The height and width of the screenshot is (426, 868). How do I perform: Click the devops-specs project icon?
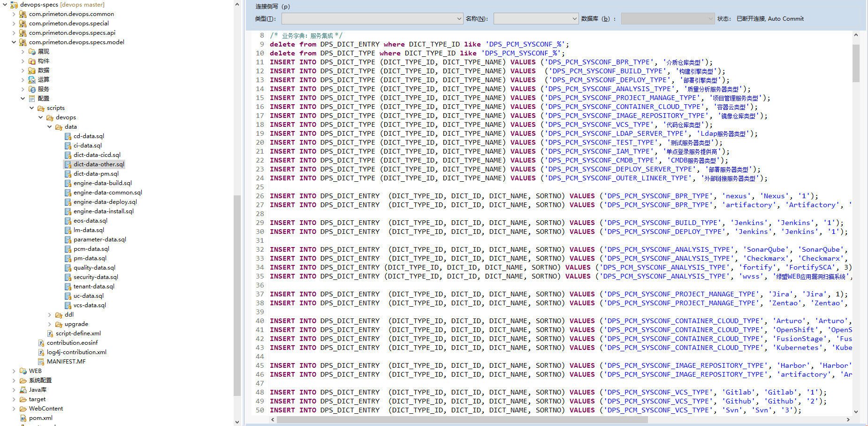(14, 5)
